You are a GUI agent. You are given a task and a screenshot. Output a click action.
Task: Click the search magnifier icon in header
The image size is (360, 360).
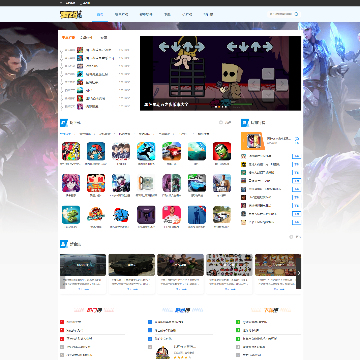pyautogui.click(x=296, y=14)
